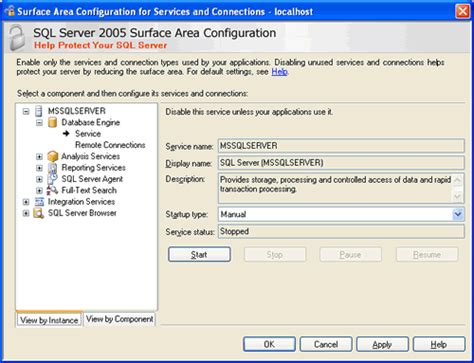This screenshot has height=363, width=474.
Task: Click the disabled Stop button
Action: tap(275, 255)
